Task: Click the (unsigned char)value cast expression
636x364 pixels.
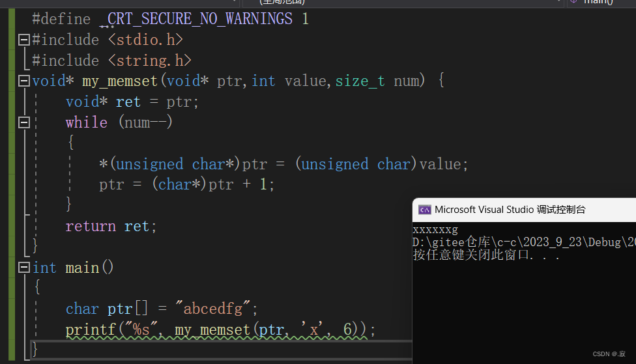Action: (378, 164)
